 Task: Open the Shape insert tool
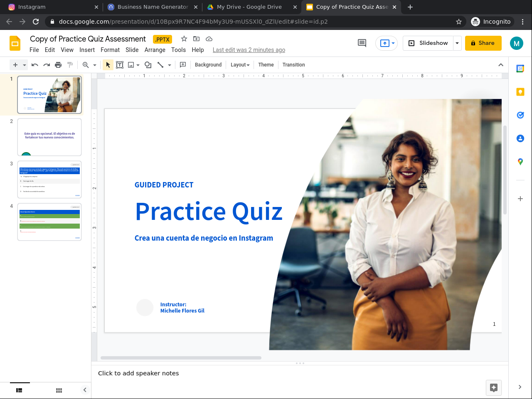148,65
